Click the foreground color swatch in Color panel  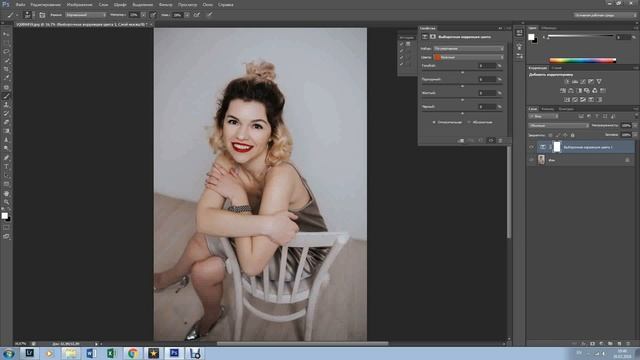531,37
